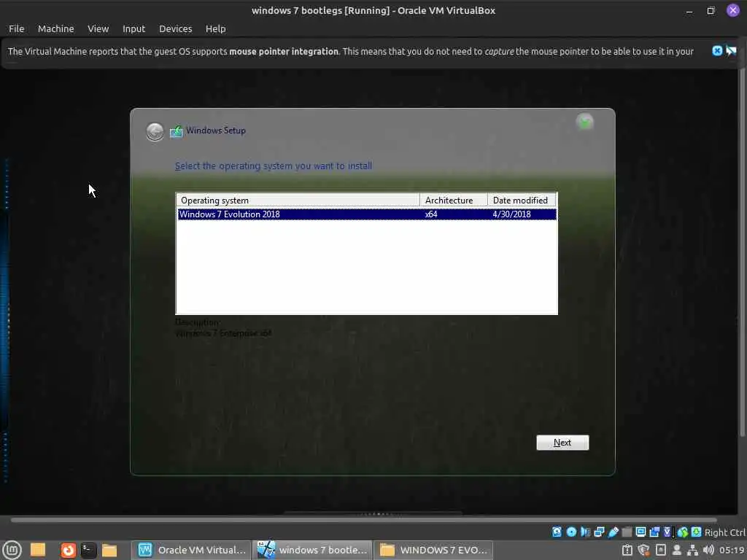Open the File menu

point(16,28)
